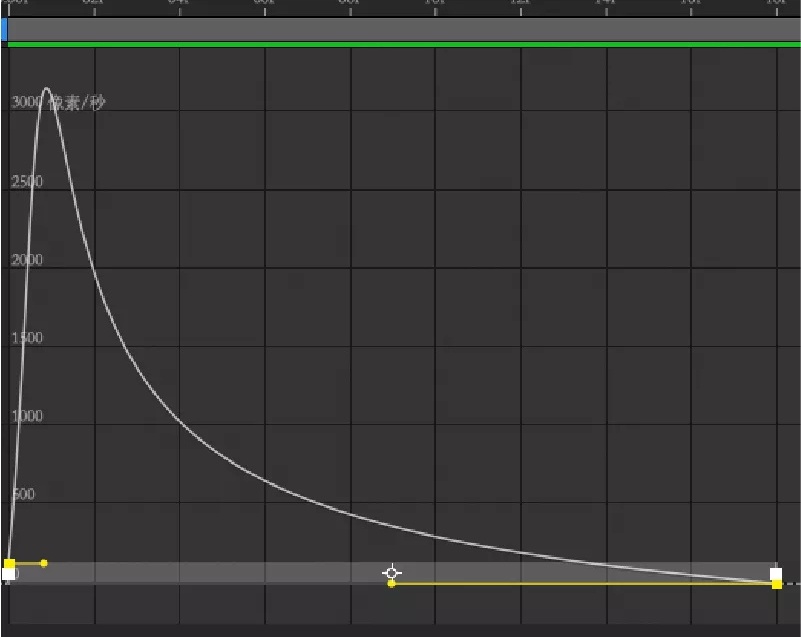Click the yellow handle dot of the long ease handle
The image size is (801, 637).
(x=391, y=583)
